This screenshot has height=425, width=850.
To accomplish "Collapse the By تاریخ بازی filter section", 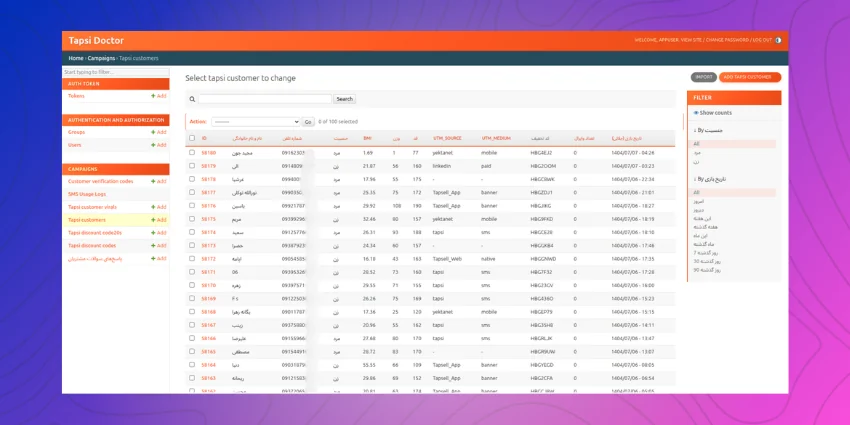I will click(x=710, y=179).
